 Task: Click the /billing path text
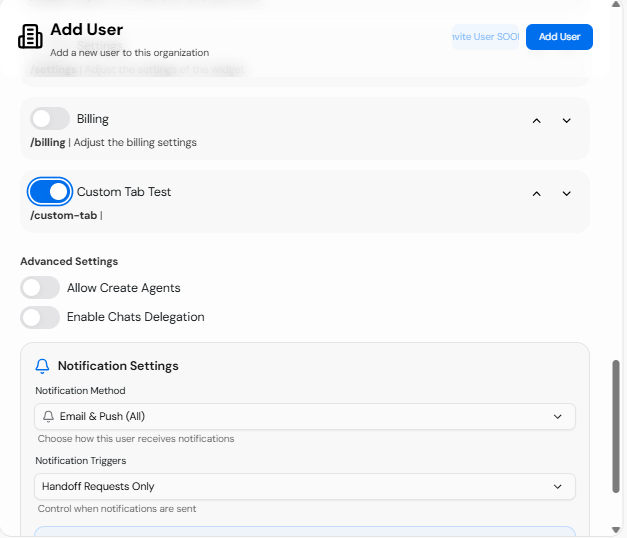click(48, 142)
